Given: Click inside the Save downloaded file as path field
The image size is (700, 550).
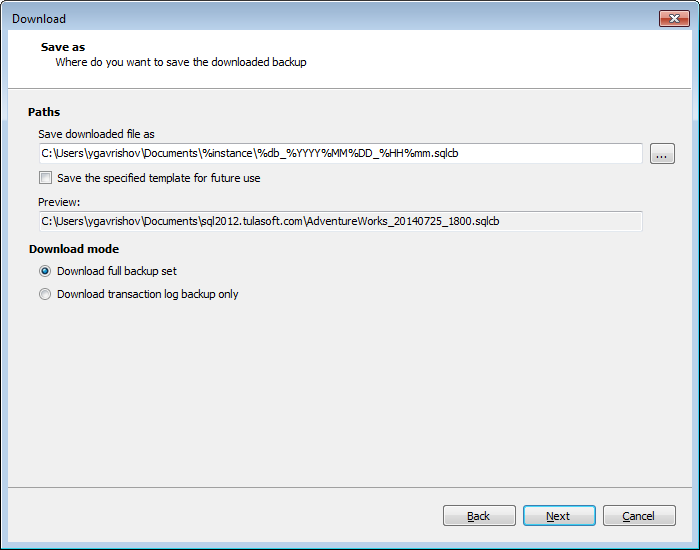Looking at the screenshot, I should [x=341, y=154].
